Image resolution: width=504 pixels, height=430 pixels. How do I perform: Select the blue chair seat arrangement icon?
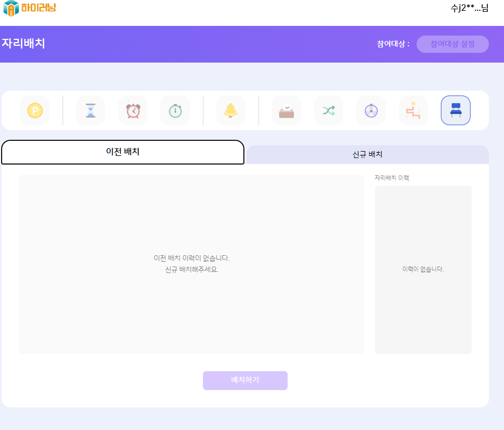point(455,111)
